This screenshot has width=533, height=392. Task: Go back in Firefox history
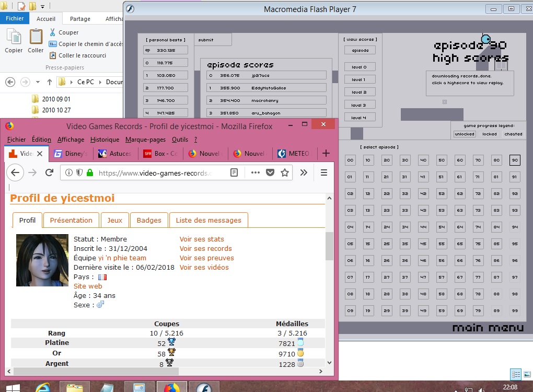15,172
